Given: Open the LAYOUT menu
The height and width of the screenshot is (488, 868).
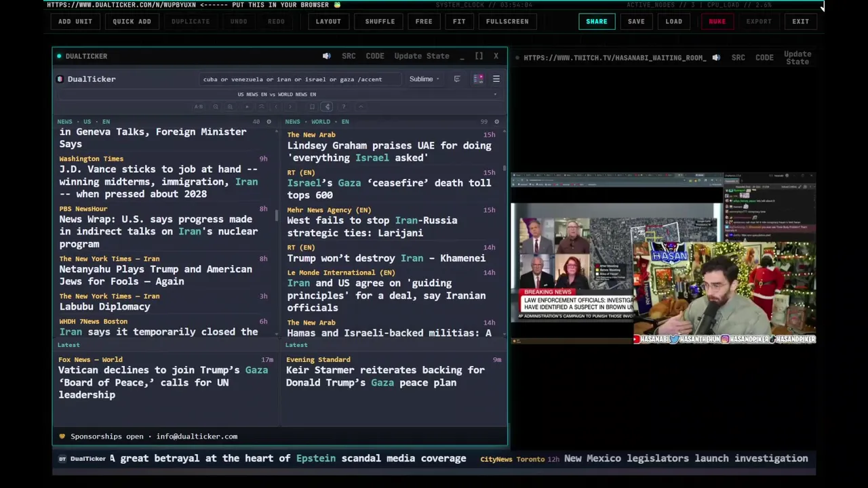Looking at the screenshot, I should tap(328, 22).
